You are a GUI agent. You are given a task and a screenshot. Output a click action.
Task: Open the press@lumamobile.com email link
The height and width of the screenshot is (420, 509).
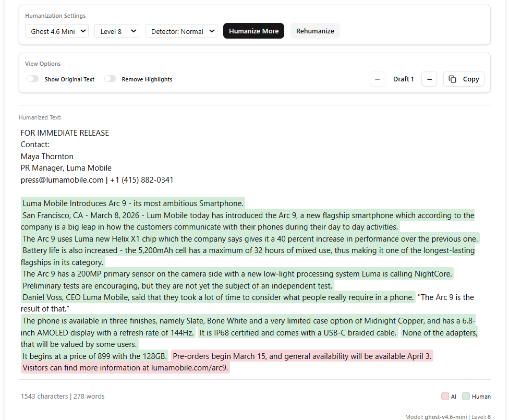[62, 179]
